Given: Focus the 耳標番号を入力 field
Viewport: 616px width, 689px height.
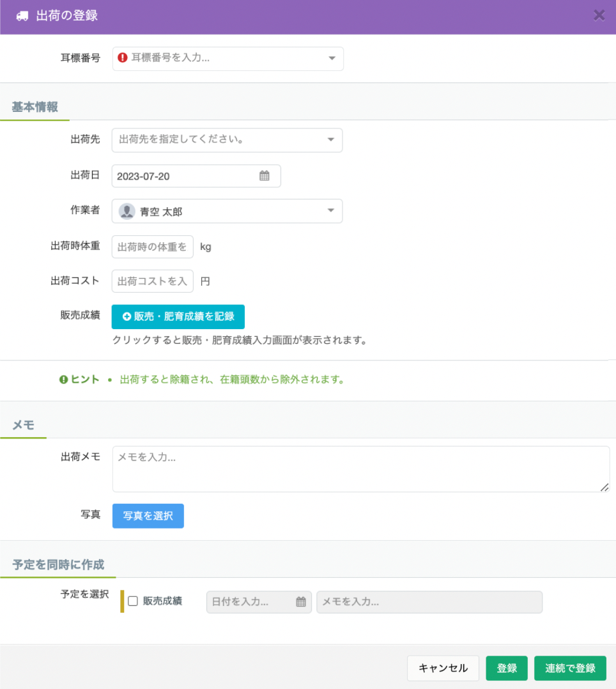Looking at the screenshot, I should click(227, 58).
